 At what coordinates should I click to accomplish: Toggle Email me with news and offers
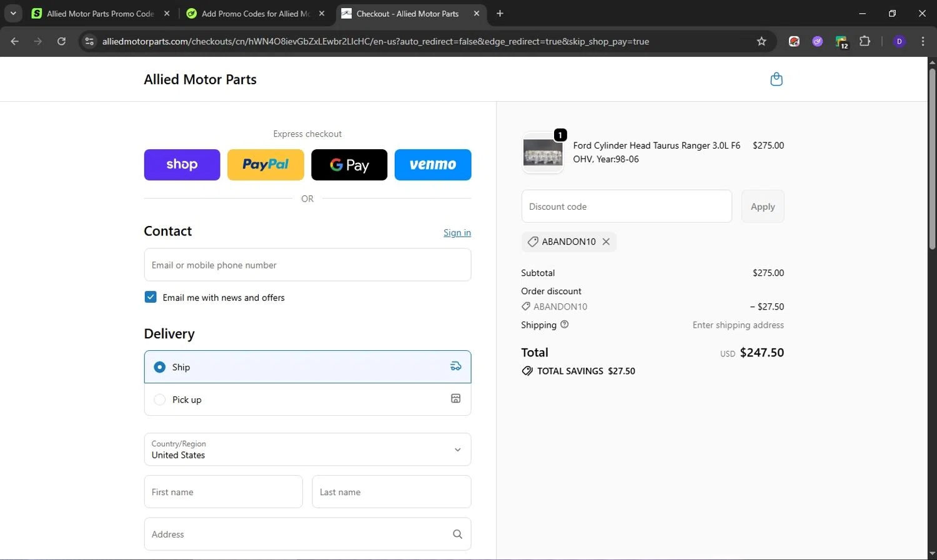(x=151, y=297)
